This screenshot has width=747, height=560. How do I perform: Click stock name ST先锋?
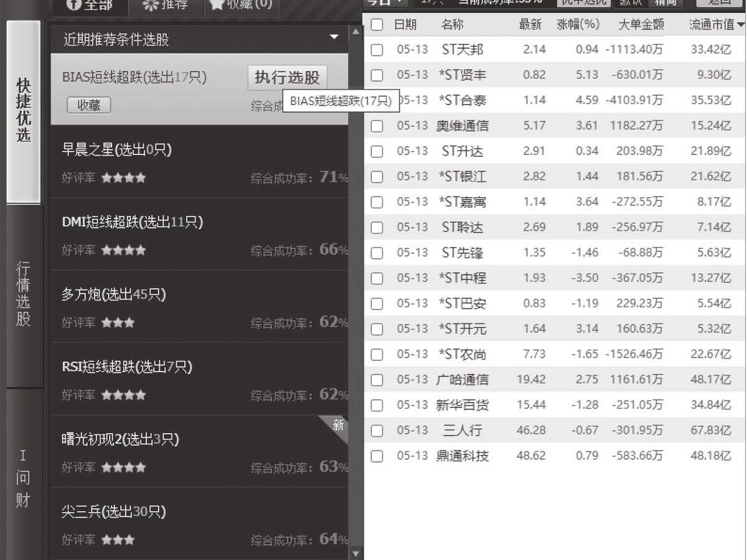click(463, 253)
